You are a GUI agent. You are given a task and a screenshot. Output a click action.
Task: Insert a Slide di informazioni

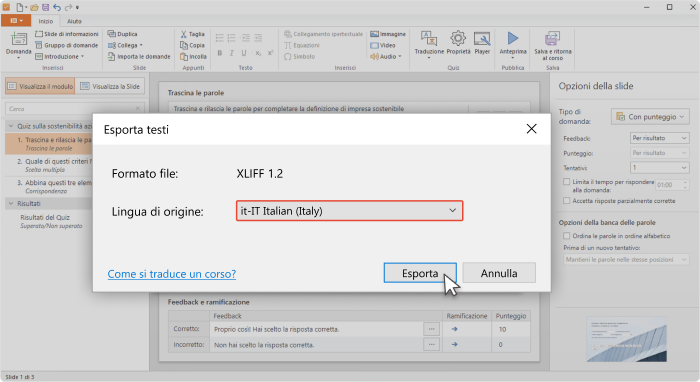point(67,34)
